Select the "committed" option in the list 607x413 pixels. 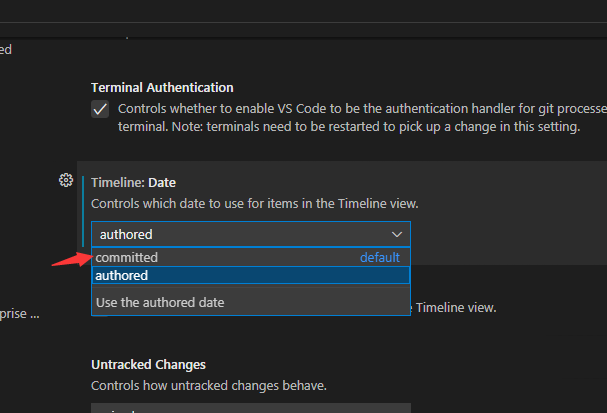point(127,258)
